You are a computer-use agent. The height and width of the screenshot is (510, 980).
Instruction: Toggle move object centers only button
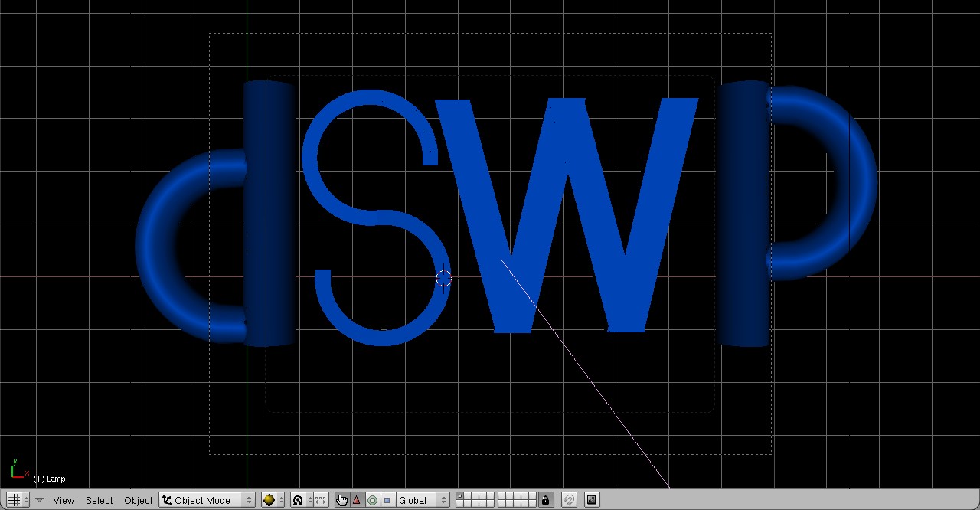tap(320, 500)
